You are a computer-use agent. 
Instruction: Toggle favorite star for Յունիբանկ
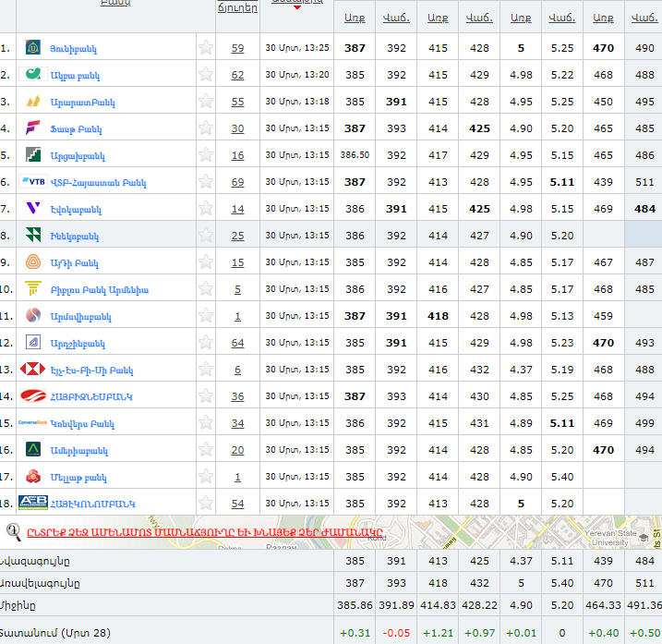pyautogui.click(x=206, y=47)
